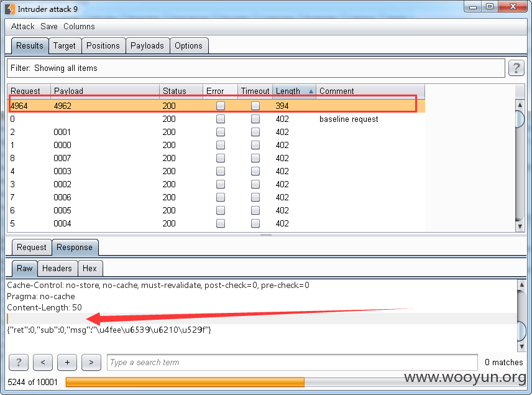Click the Content-Length: 50 header line

[45, 307]
